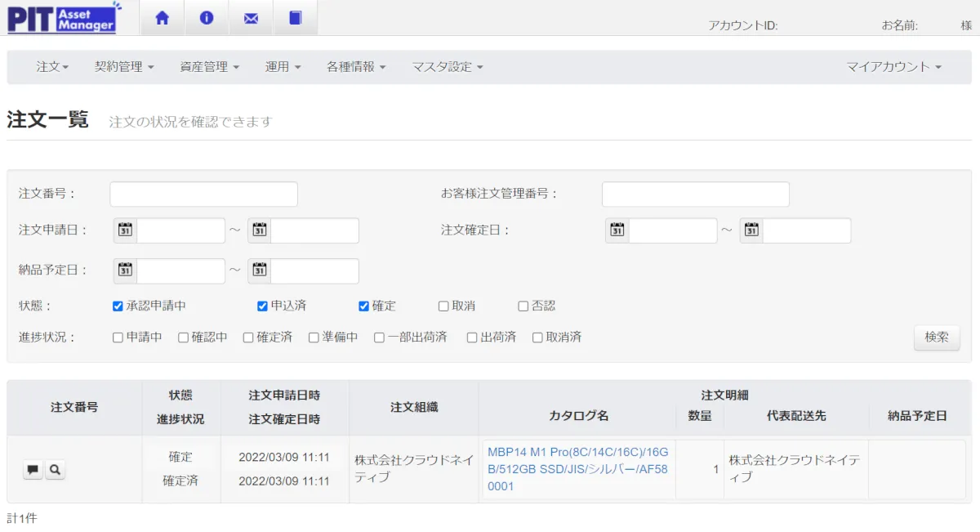Click the comment icon in the order row
Viewport: 980px width, 532px height.
tap(33, 470)
